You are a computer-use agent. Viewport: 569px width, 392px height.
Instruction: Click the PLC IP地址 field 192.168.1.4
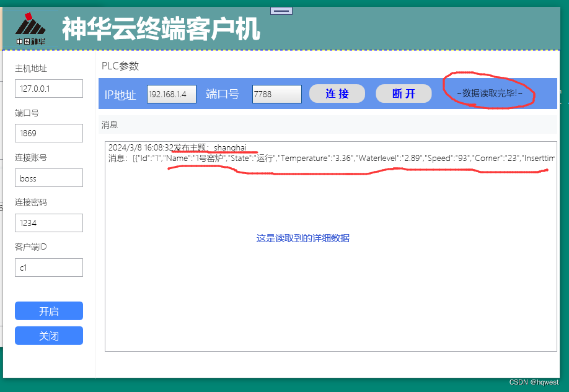[172, 94]
